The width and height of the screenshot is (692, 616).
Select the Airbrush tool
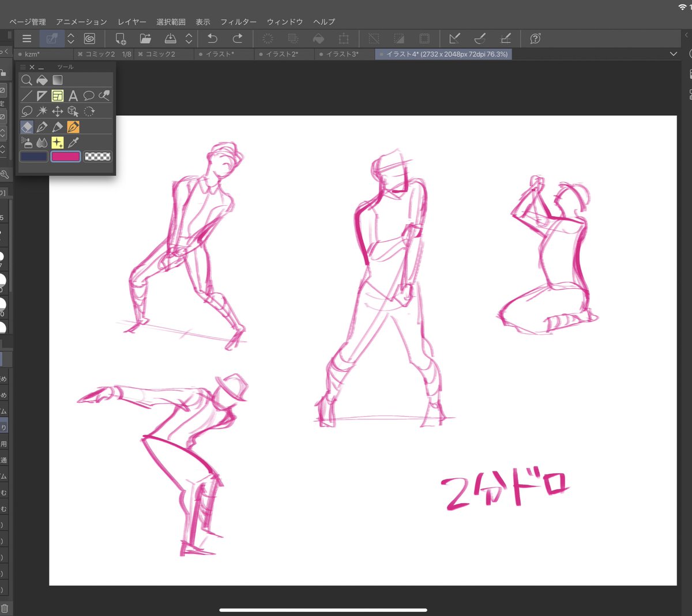27,142
